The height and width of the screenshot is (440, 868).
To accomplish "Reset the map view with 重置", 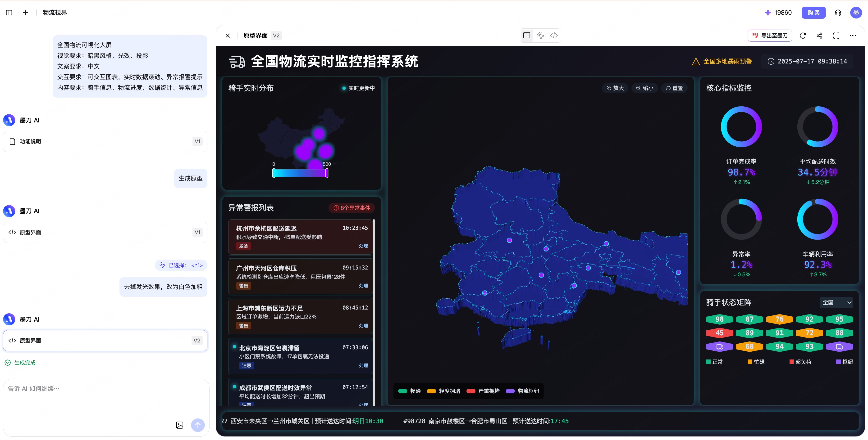I will pyautogui.click(x=674, y=88).
